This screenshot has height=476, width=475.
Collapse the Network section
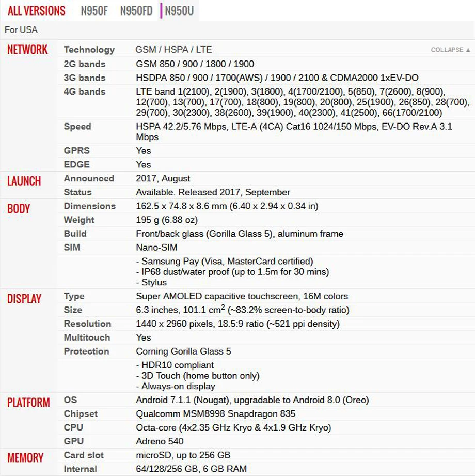450,50
